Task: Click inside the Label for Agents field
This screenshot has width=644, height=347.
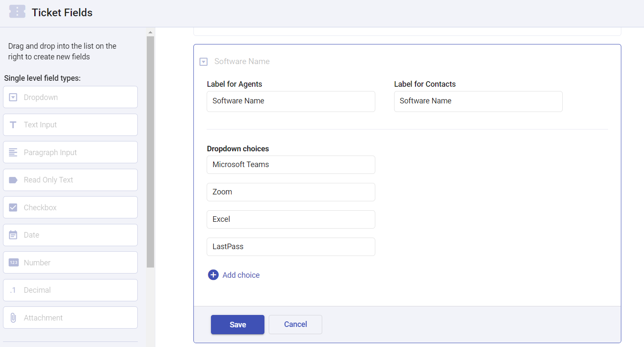Action: pyautogui.click(x=291, y=101)
